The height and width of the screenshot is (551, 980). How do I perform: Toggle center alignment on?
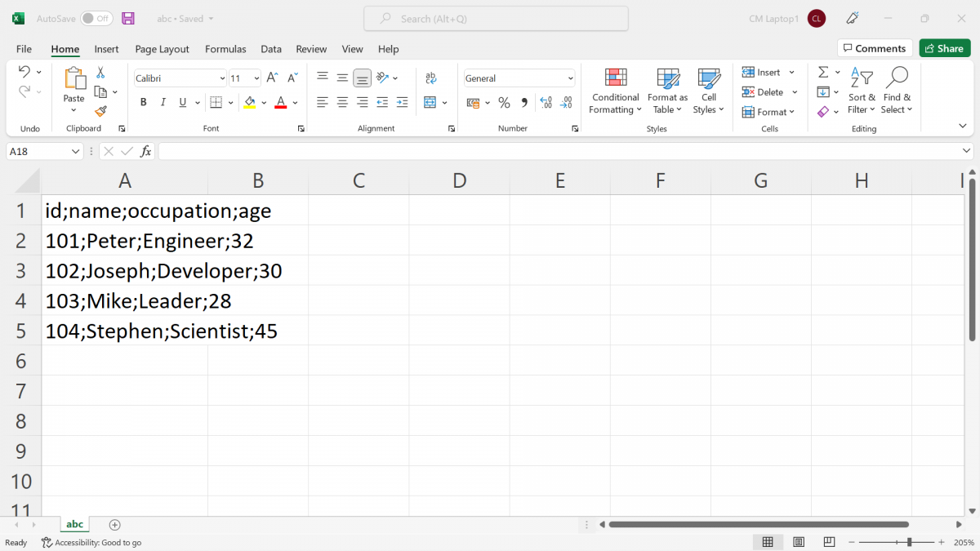pos(341,102)
